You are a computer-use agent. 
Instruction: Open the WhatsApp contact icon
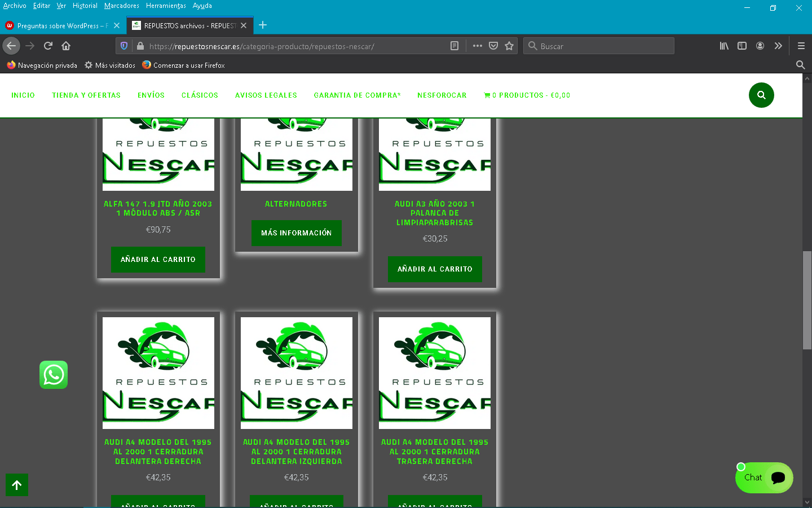pos(54,375)
